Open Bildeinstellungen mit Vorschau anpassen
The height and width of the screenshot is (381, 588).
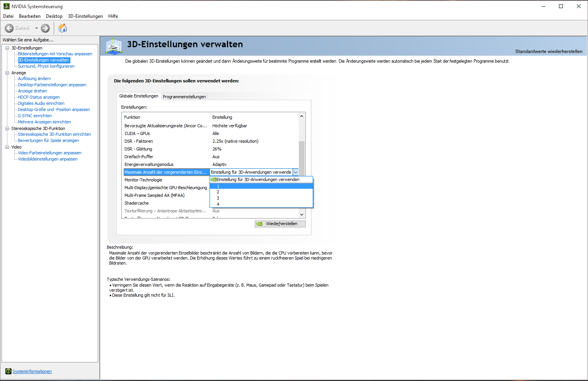point(55,54)
